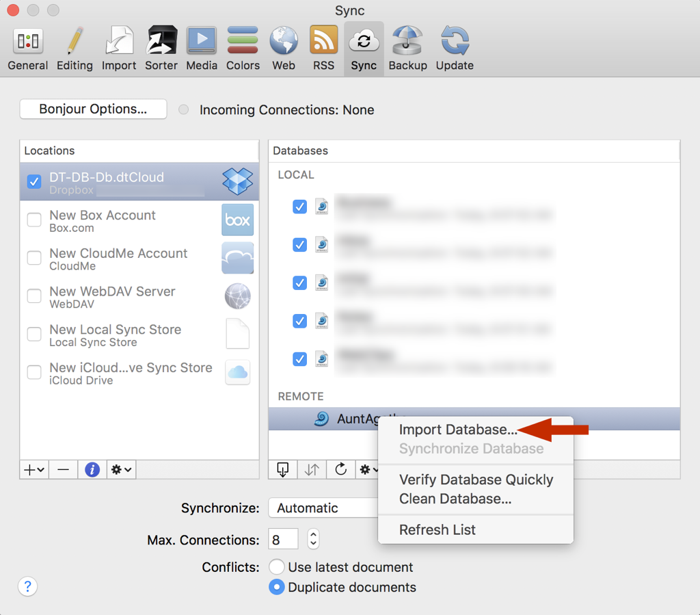This screenshot has width=700, height=615.
Task: Open the Locations gear action menu
Action: pos(121,469)
